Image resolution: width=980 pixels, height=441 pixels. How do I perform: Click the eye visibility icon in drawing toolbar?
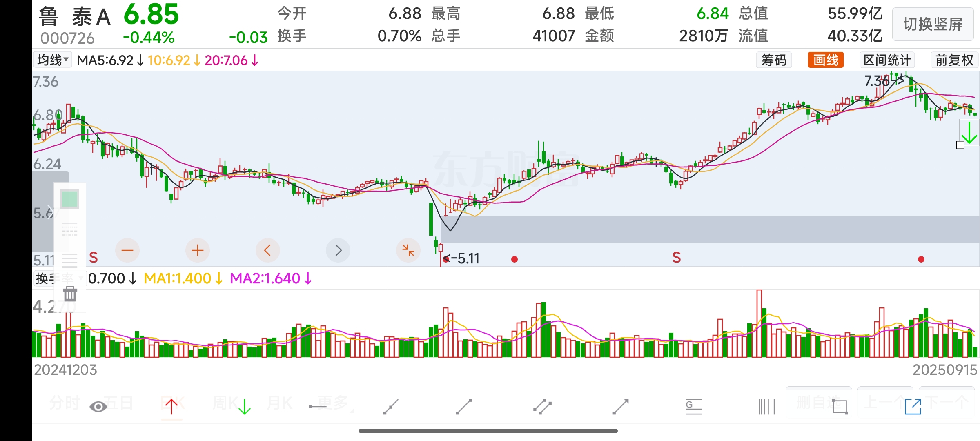[x=98, y=407]
